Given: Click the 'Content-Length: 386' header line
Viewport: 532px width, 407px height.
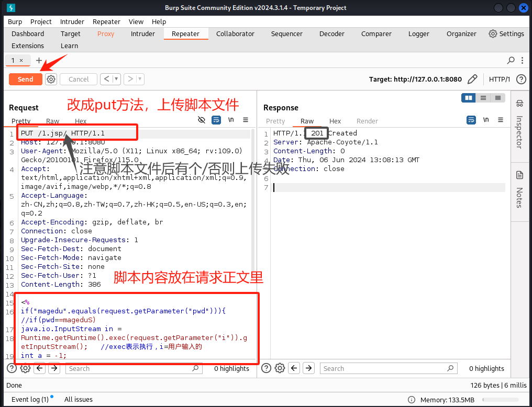Looking at the screenshot, I should (61, 284).
